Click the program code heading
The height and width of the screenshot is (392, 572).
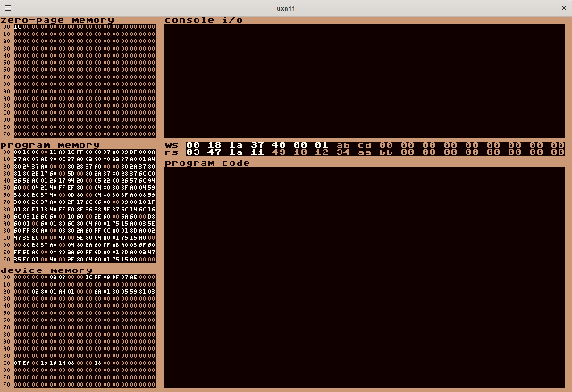[207, 163]
